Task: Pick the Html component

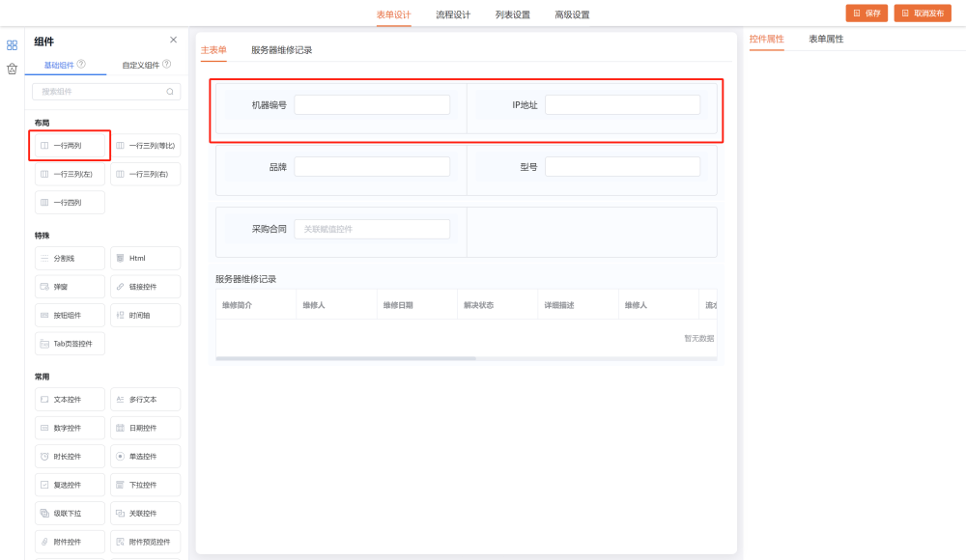Action: 145,259
